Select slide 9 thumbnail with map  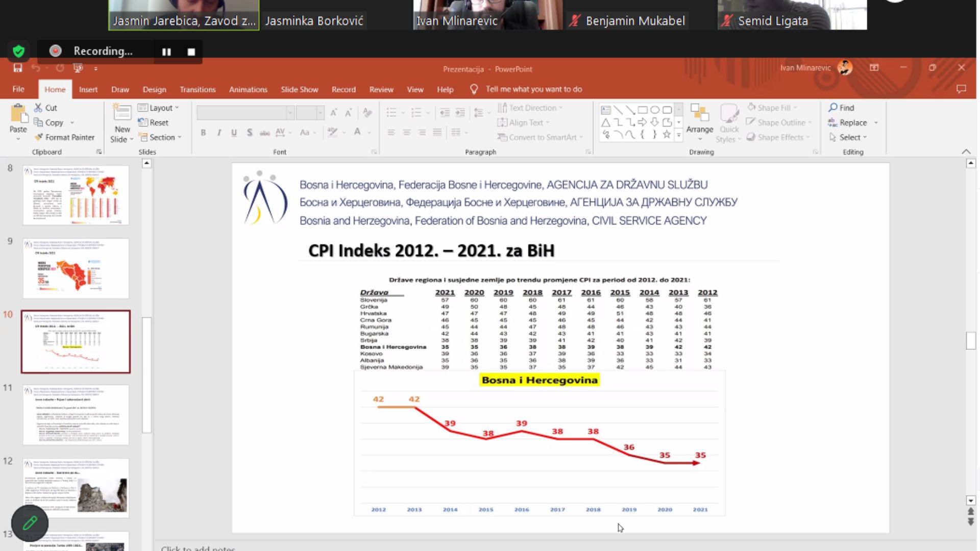click(76, 268)
